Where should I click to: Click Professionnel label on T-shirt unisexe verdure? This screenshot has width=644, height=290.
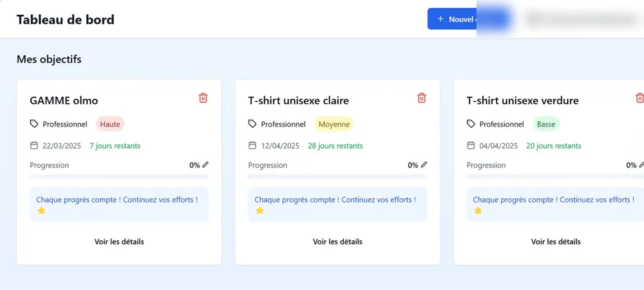click(x=502, y=124)
